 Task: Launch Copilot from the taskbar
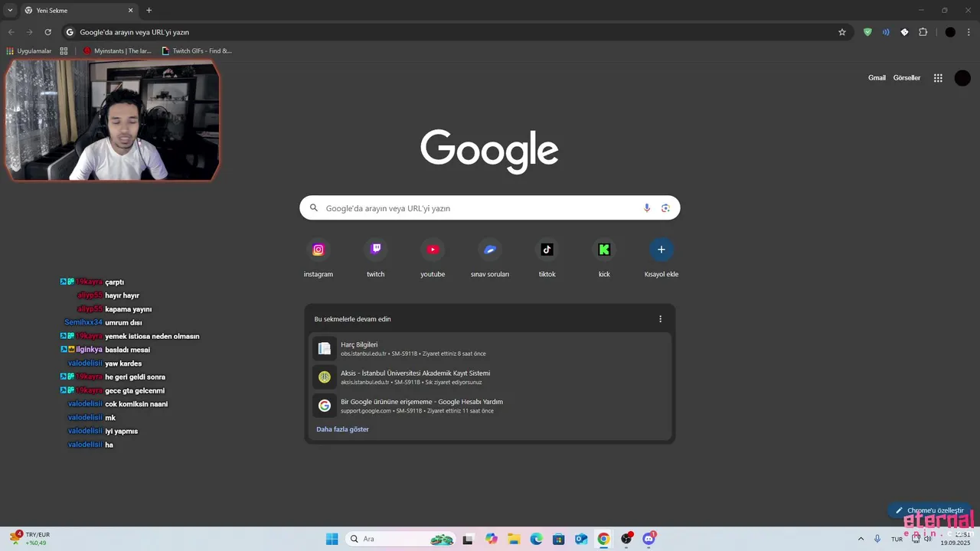point(492,539)
